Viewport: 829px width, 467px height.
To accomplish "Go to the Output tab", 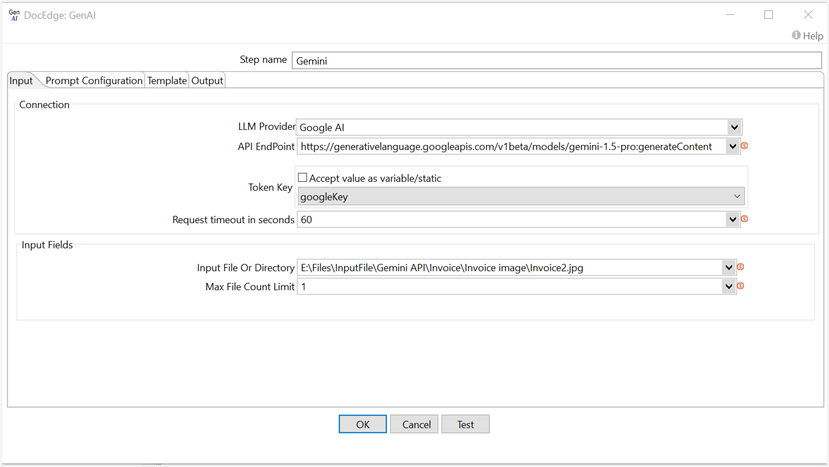I will [x=207, y=81].
